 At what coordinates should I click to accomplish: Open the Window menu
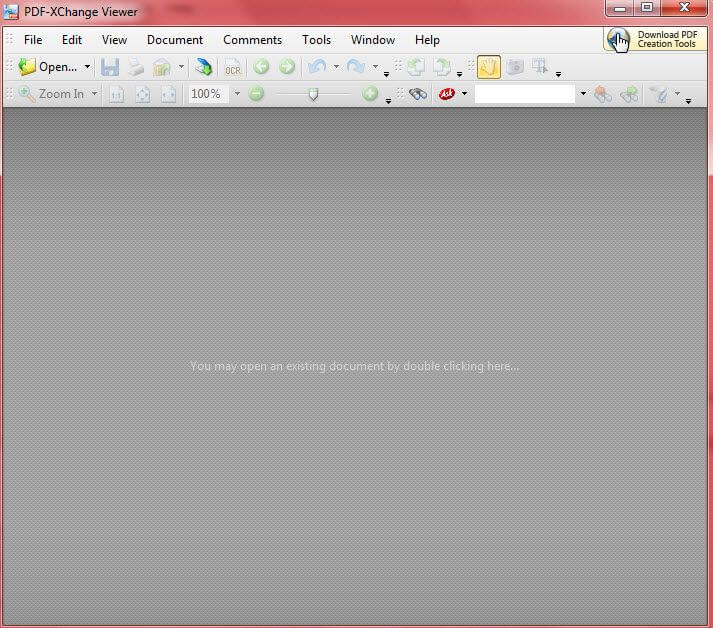[373, 40]
